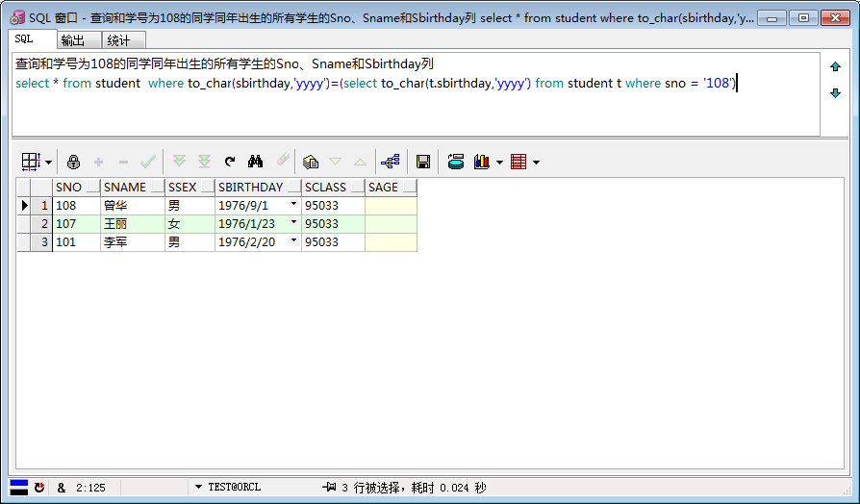The image size is (860, 504).
Task: Click the teal up arrow beside the SQL editor
Action: (835, 67)
